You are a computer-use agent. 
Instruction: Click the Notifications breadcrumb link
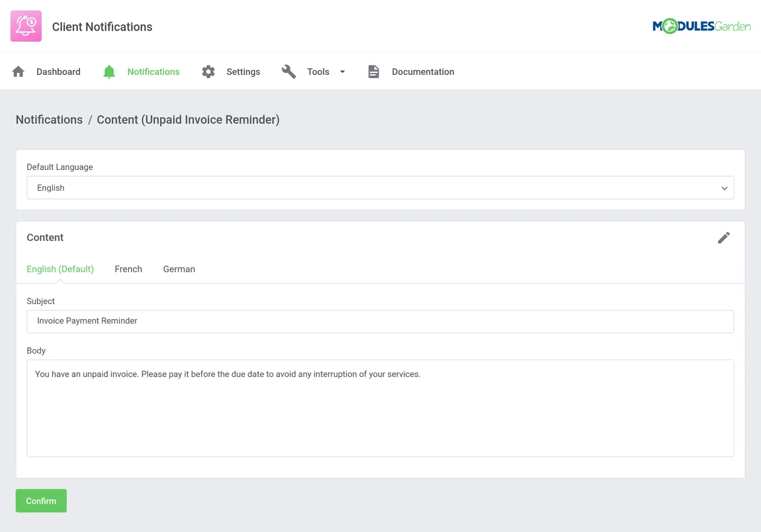(x=49, y=120)
